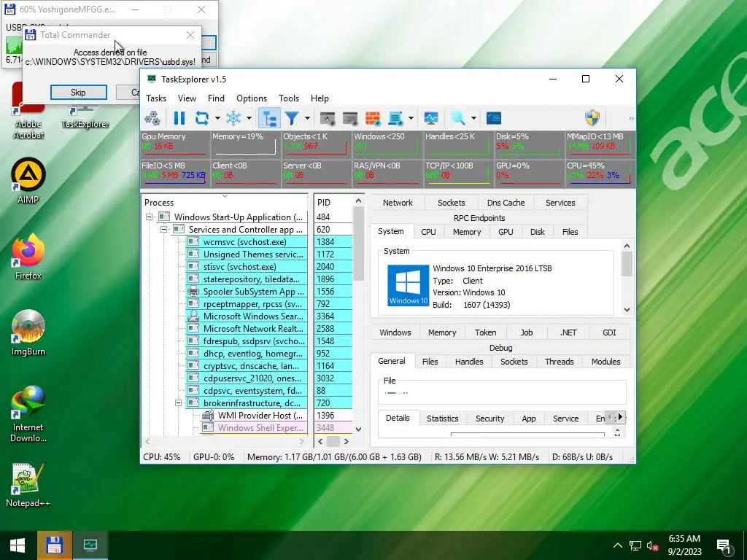This screenshot has height=560, width=747.
Task: Click the Skip button in Total Commander dialog
Action: point(78,93)
